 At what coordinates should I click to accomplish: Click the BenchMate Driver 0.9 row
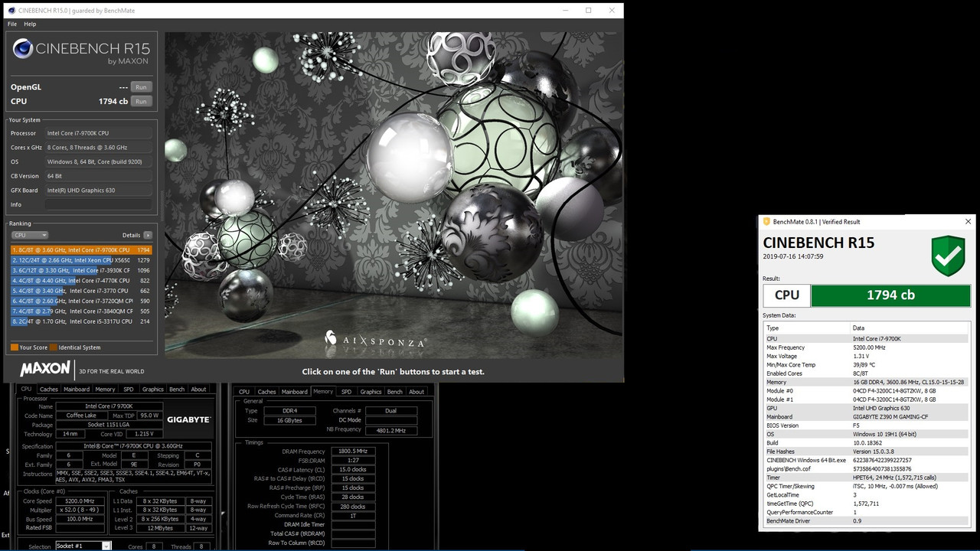(x=867, y=521)
